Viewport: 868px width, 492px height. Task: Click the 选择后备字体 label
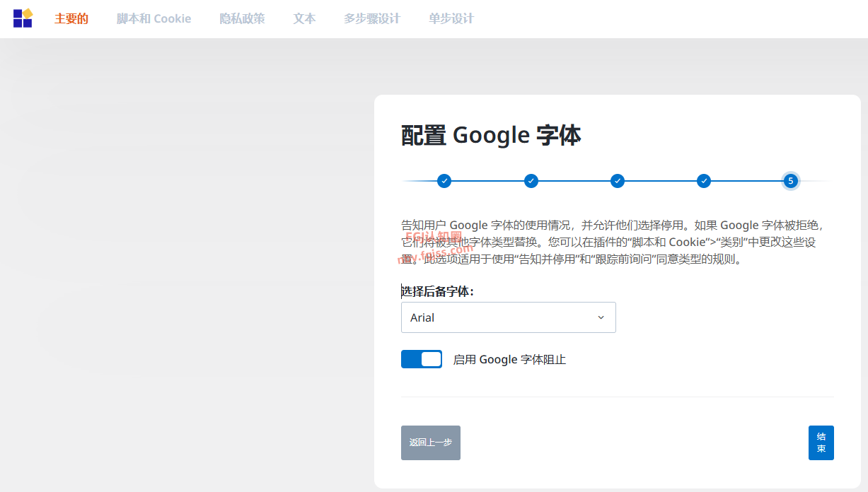(x=437, y=291)
